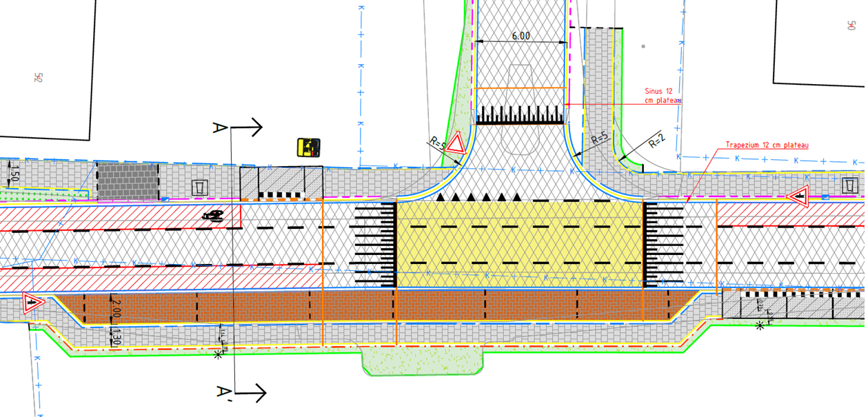This screenshot has height=417, width=868.
Task: Click the bin symbol beside the dark paving
Action: pyautogui.click(x=199, y=187)
